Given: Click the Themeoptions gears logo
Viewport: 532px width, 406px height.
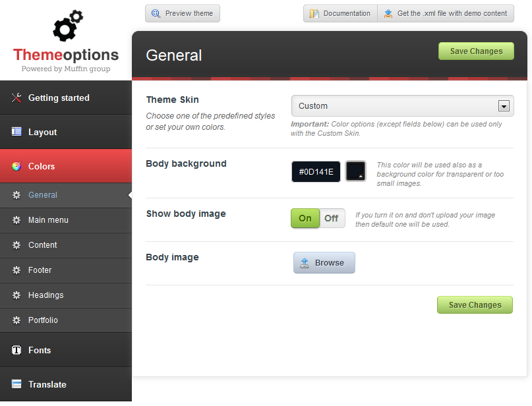Looking at the screenshot, I should (x=68, y=26).
